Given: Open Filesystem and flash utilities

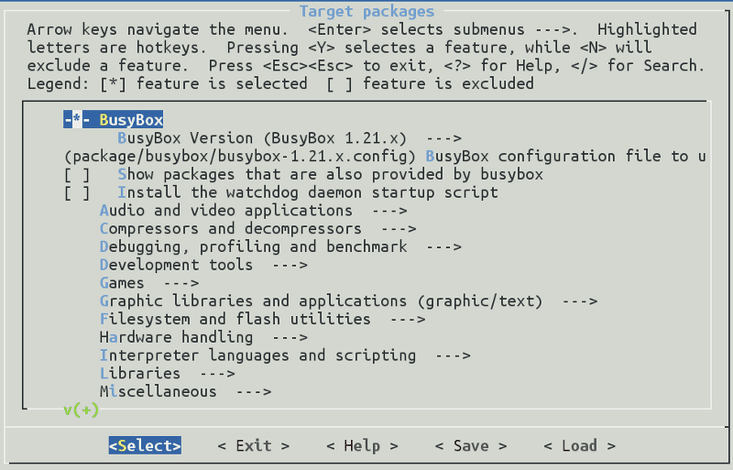Looking at the screenshot, I should click(262, 319).
